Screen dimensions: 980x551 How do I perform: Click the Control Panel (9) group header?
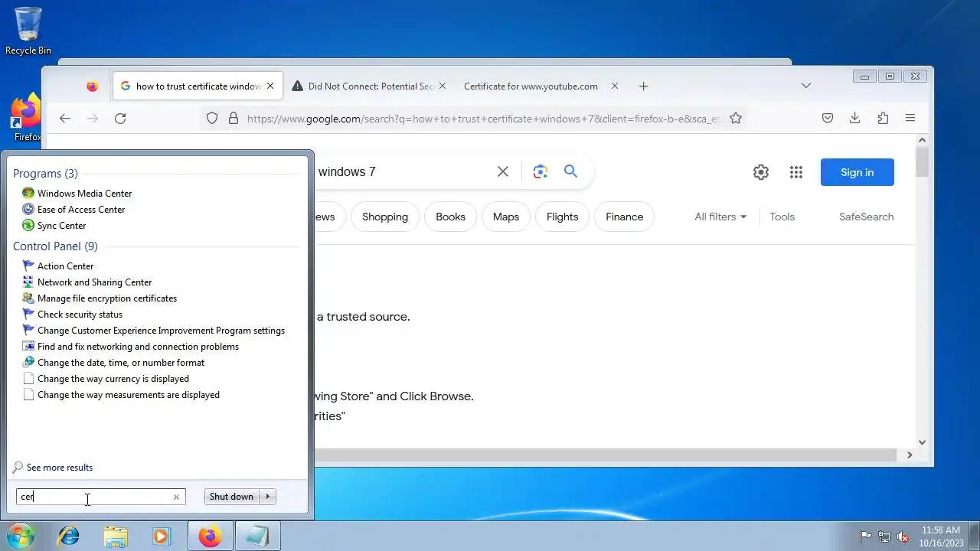55,246
